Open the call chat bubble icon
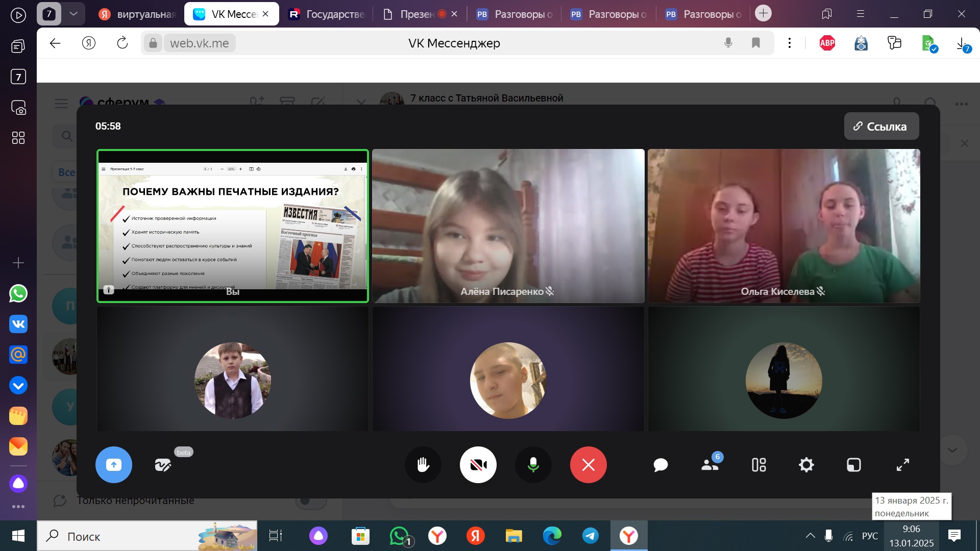 click(x=660, y=465)
